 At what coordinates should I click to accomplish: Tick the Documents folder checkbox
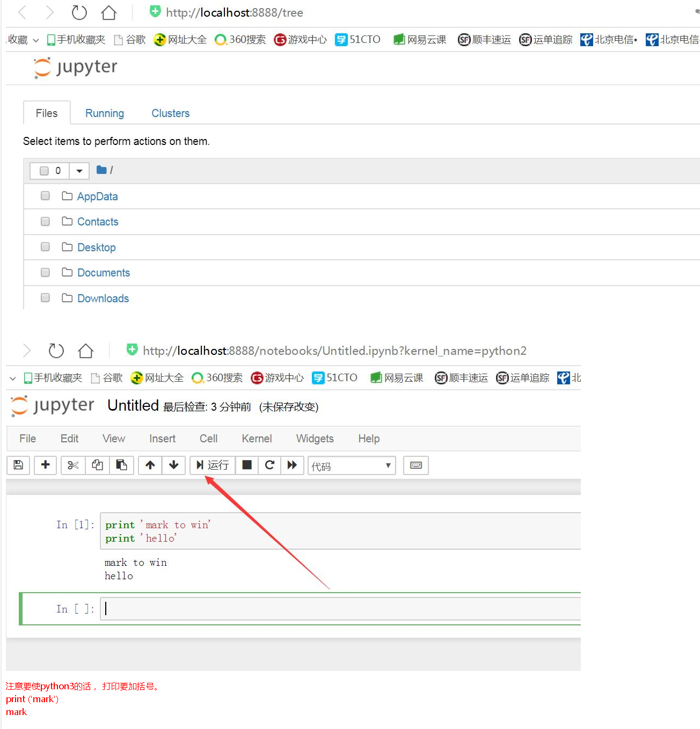tap(45, 272)
